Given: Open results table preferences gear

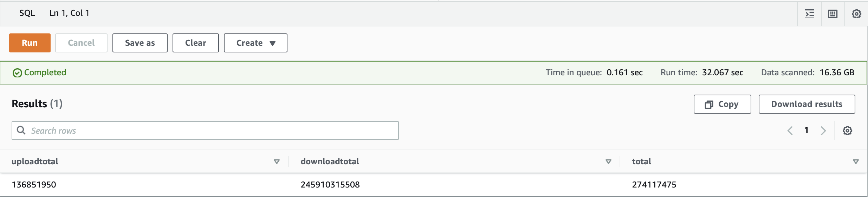Looking at the screenshot, I should tap(847, 131).
